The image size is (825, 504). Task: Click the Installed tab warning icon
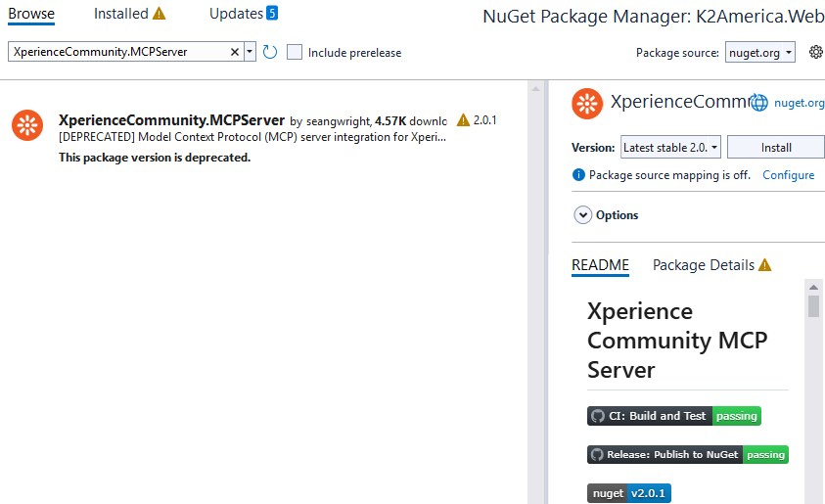point(159,14)
